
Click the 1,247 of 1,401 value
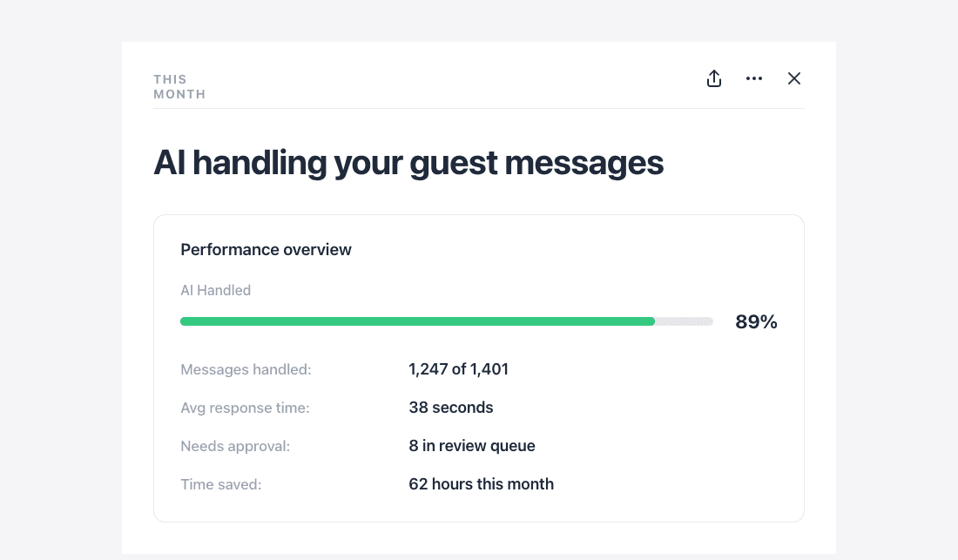pyautogui.click(x=458, y=369)
